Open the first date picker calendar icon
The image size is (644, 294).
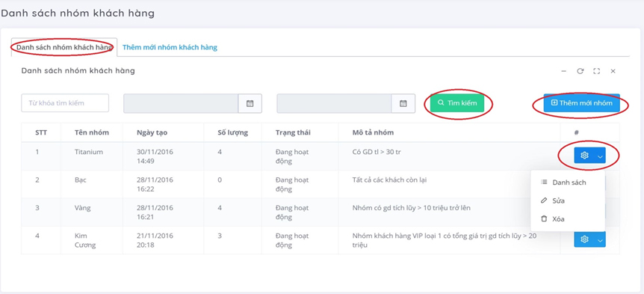tap(250, 103)
